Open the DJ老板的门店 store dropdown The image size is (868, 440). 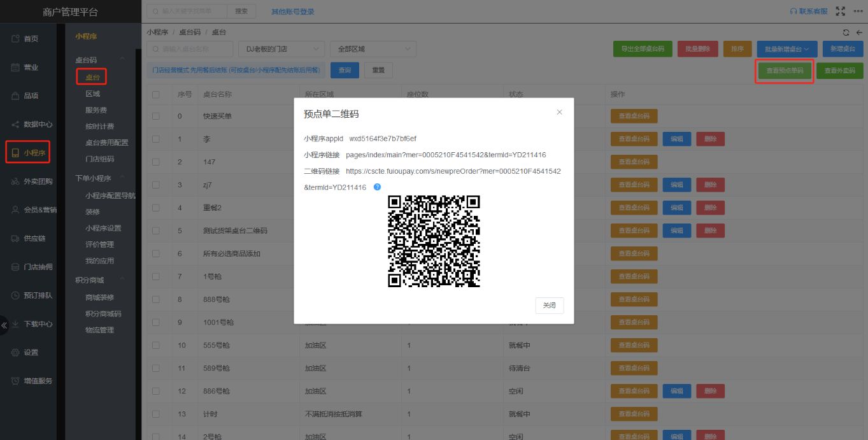(x=281, y=49)
